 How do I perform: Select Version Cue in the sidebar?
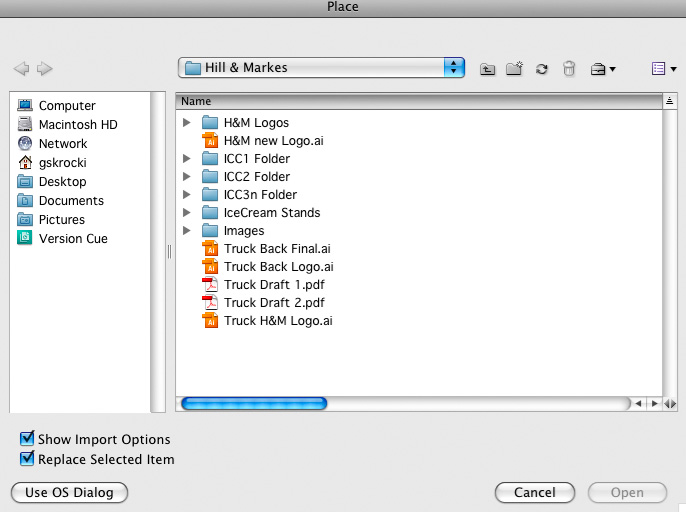tap(62, 238)
